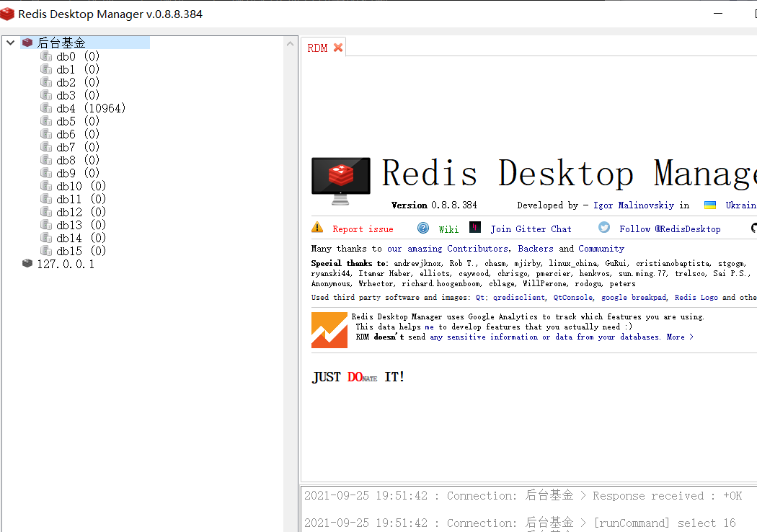Open the Backers link
This screenshot has height=532, width=757.
point(536,249)
